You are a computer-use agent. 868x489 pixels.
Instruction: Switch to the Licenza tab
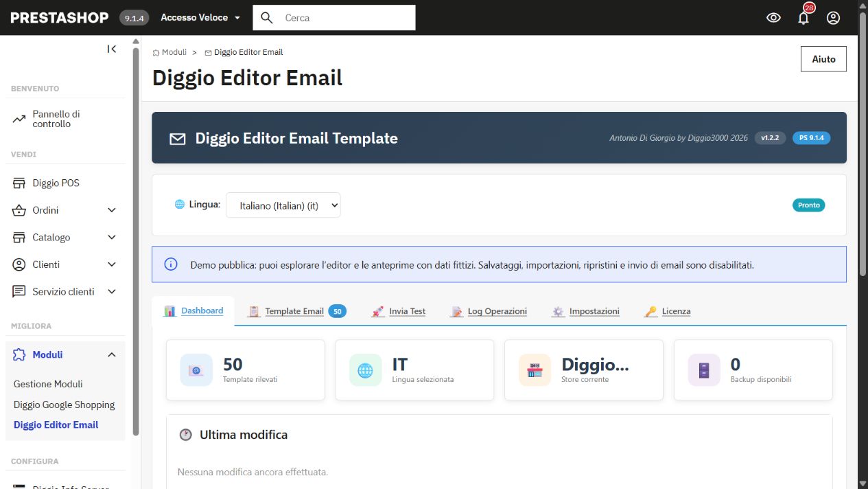(668, 311)
